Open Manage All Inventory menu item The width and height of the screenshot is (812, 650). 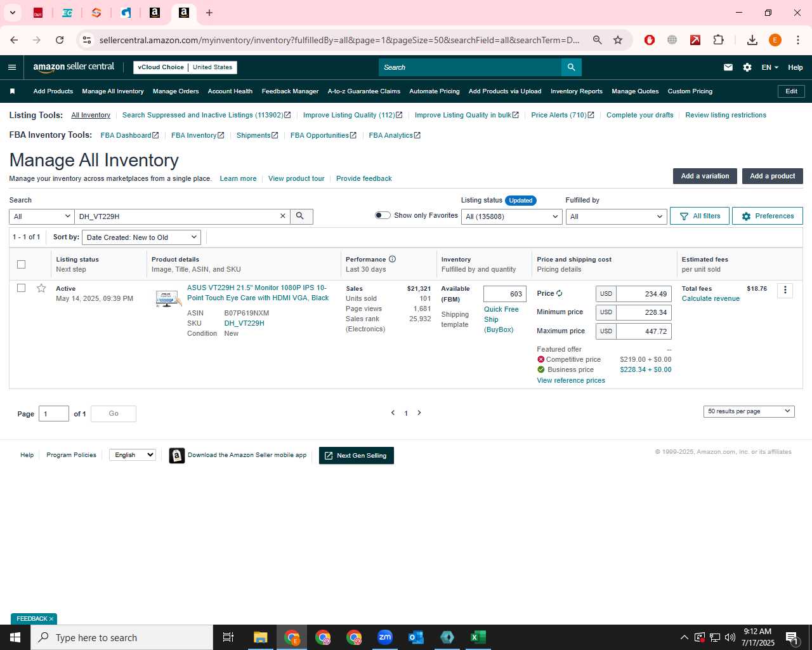tap(113, 91)
